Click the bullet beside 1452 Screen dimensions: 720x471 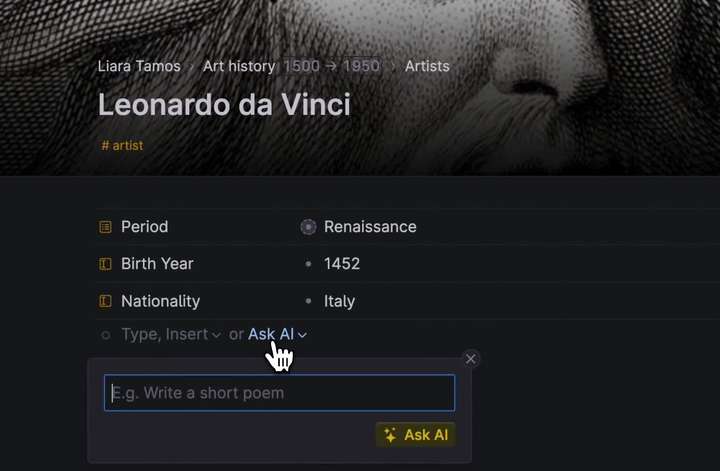point(308,264)
